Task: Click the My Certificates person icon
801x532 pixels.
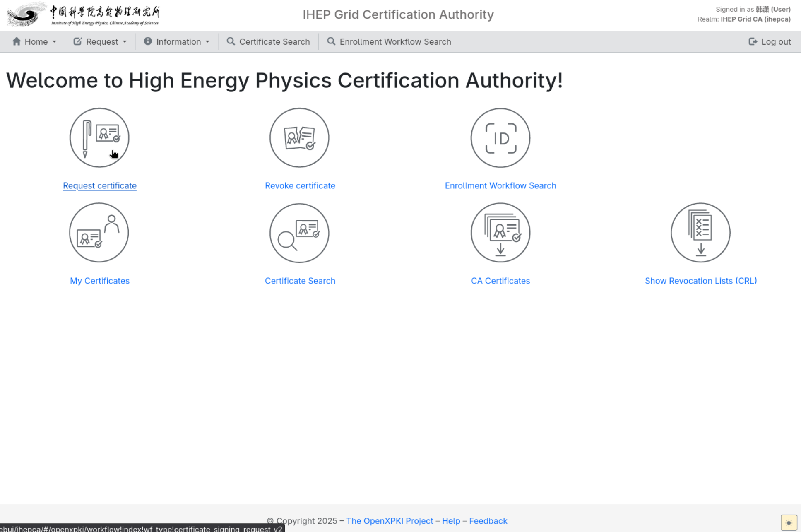Action: tap(99, 233)
